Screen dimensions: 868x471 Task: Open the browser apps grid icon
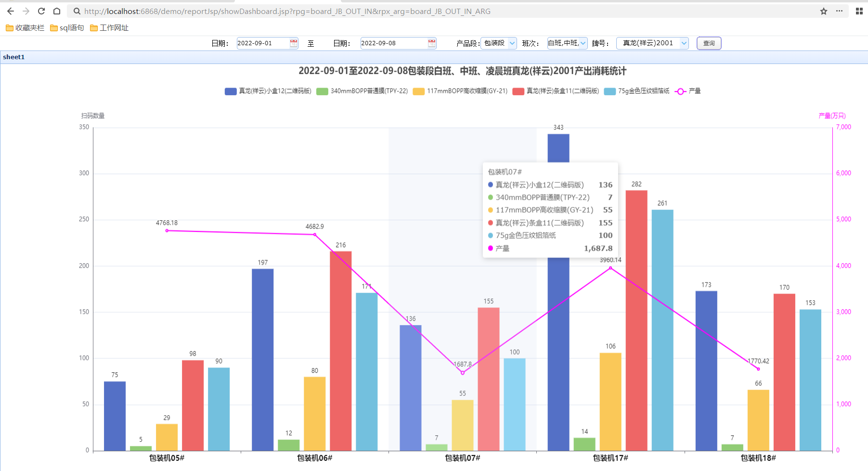point(859,11)
